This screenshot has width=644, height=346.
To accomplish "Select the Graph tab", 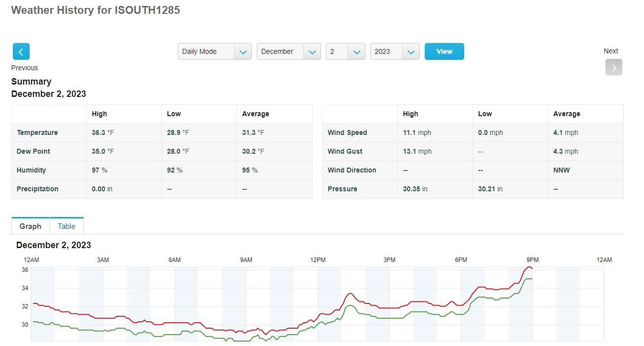I will coord(30,226).
